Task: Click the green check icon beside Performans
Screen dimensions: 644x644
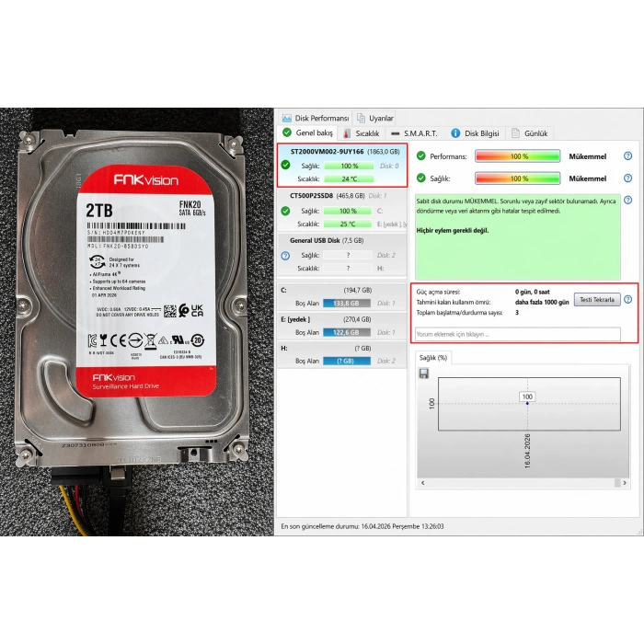Action: pyautogui.click(x=421, y=155)
